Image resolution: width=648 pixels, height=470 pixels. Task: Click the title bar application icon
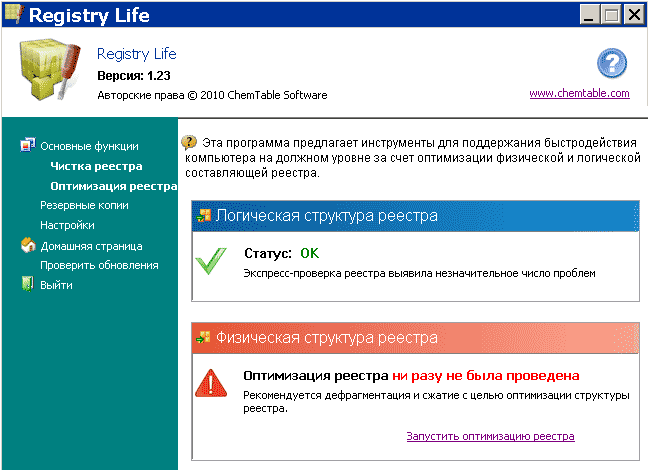click(13, 14)
